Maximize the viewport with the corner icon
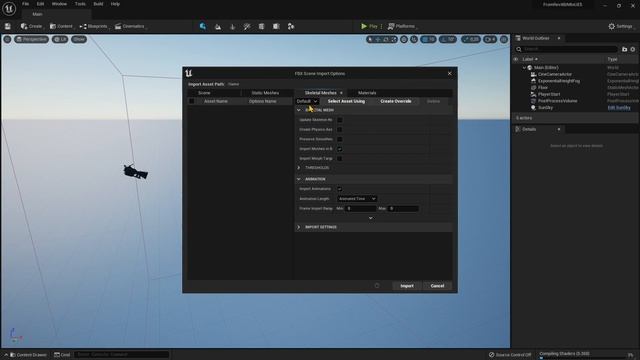This screenshot has width=640, height=360. coord(504,39)
